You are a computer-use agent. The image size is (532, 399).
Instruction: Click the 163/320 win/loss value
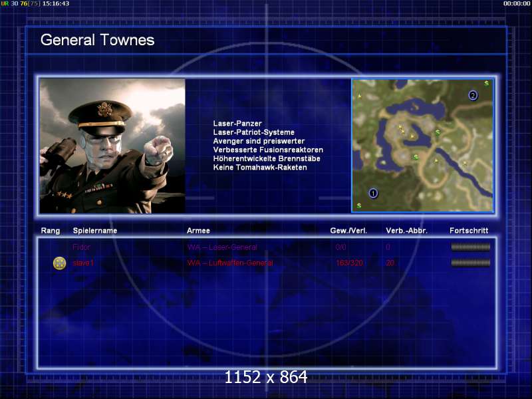click(x=350, y=263)
